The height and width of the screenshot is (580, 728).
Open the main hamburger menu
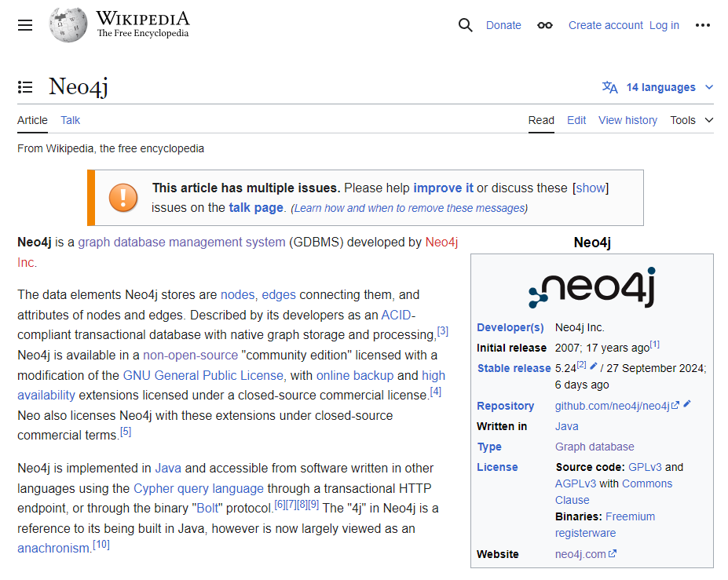click(x=25, y=25)
